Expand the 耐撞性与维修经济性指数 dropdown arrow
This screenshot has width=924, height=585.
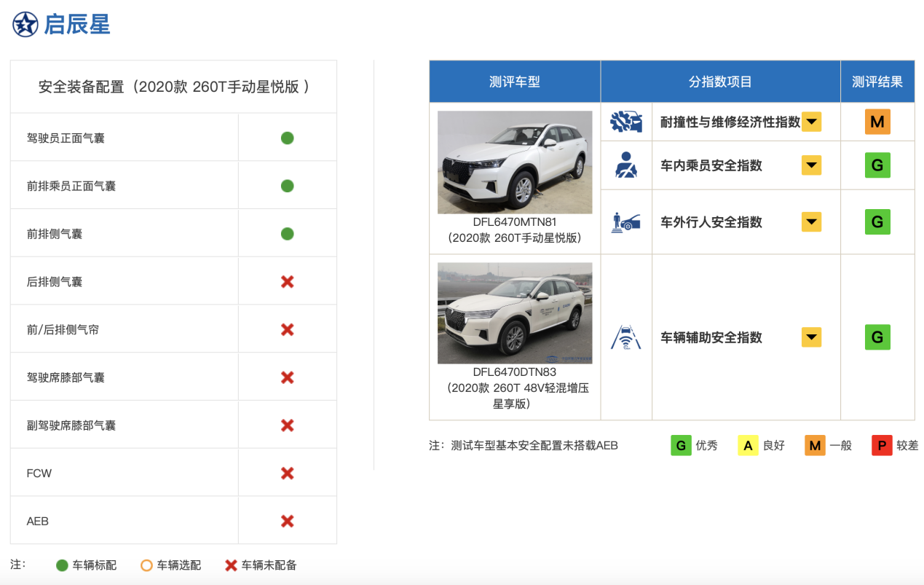811,122
